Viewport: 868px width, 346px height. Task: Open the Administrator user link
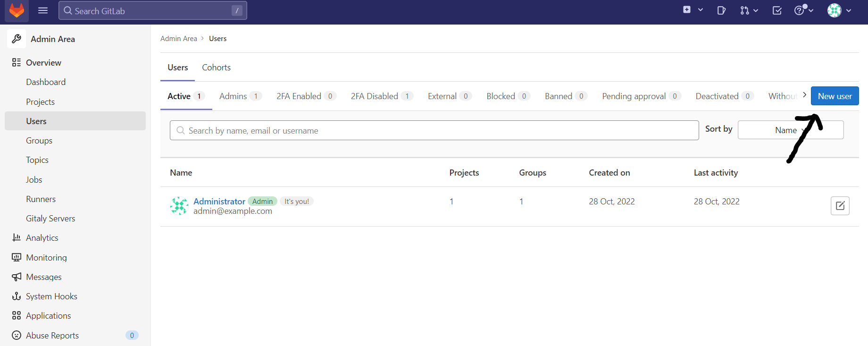(219, 202)
